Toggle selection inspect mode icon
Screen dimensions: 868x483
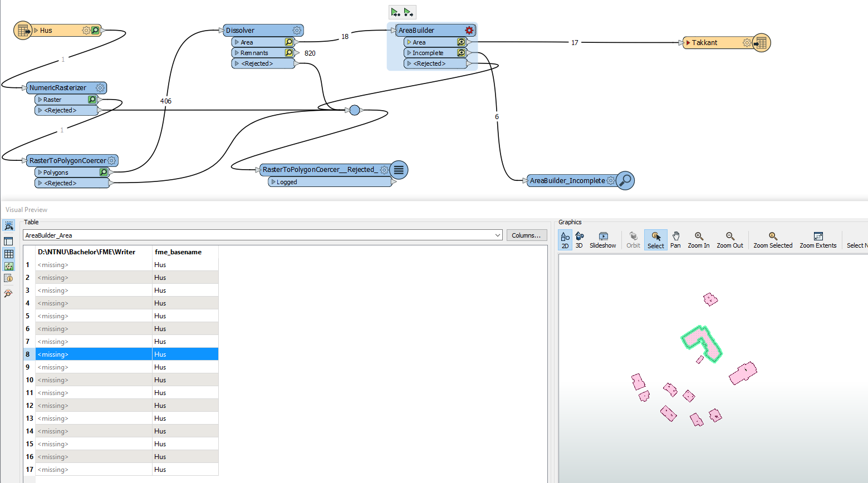(8, 225)
